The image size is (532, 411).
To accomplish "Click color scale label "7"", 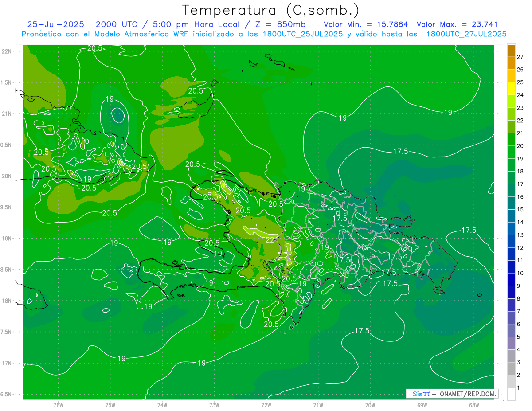I will click(x=519, y=311).
